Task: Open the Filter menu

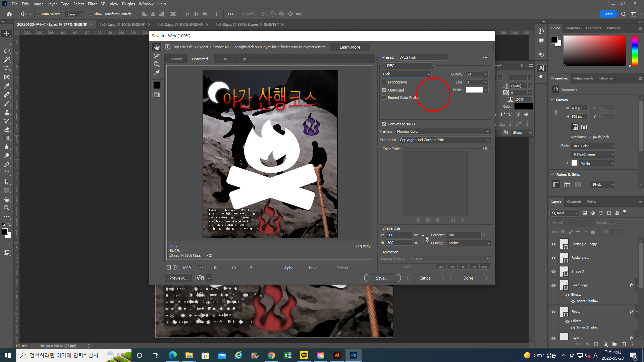Action: click(x=92, y=4)
